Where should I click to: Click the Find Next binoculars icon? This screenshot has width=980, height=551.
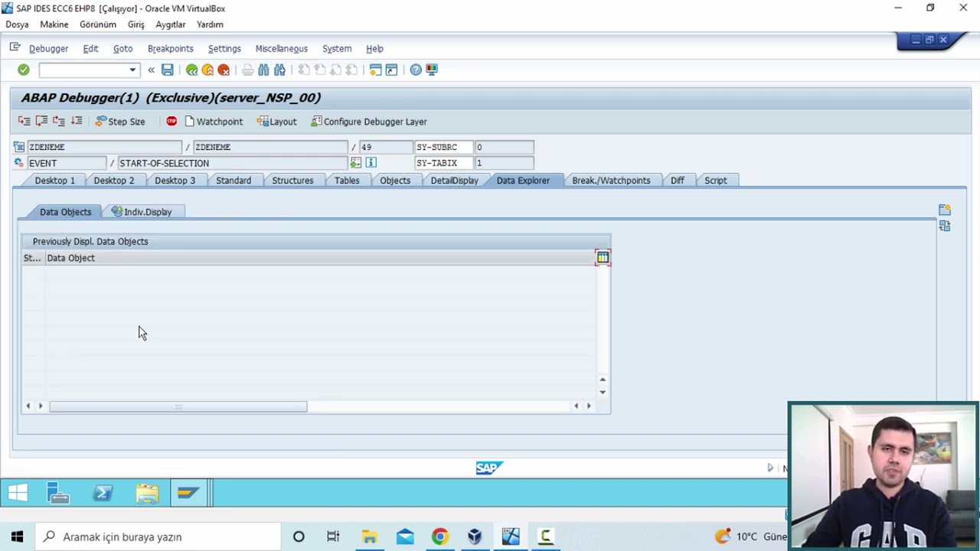point(279,70)
